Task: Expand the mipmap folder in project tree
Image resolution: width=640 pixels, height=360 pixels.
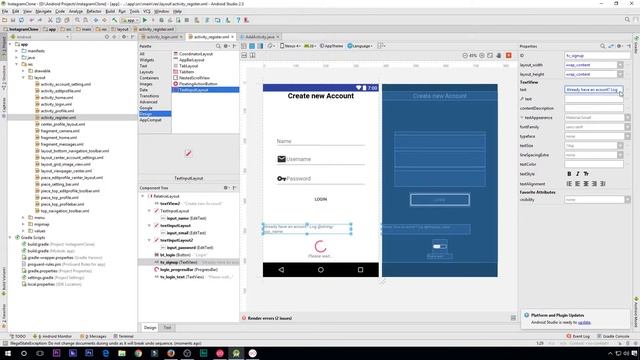Action: coord(23,224)
